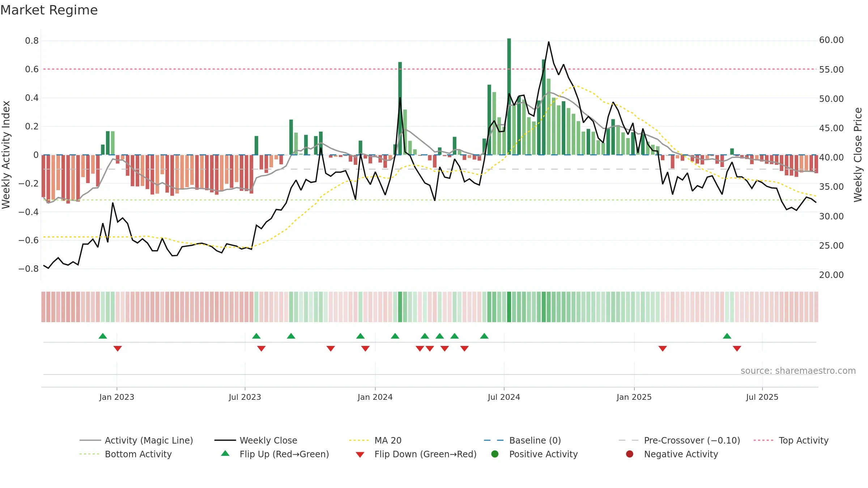Screen dimensions: 868x488
Task: Click the Jul 2023 x-axis label
Action: click(x=245, y=397)
